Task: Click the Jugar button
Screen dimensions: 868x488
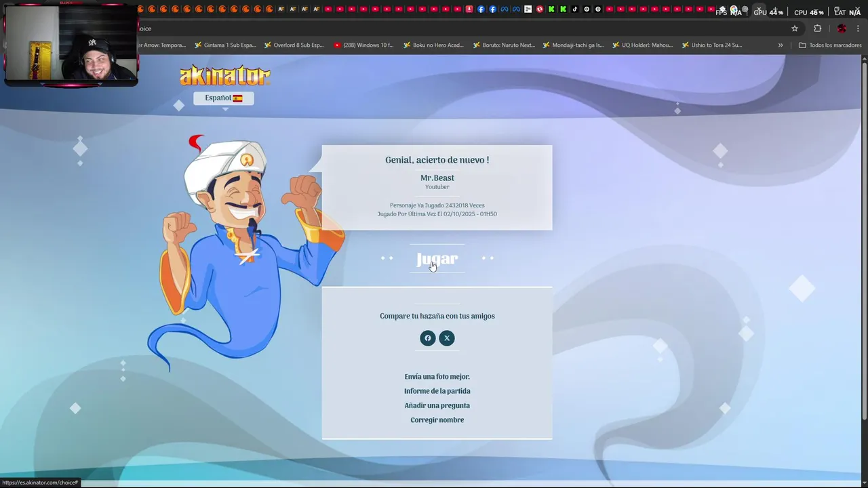Action: pyautogui.click(x=437, y=259)
